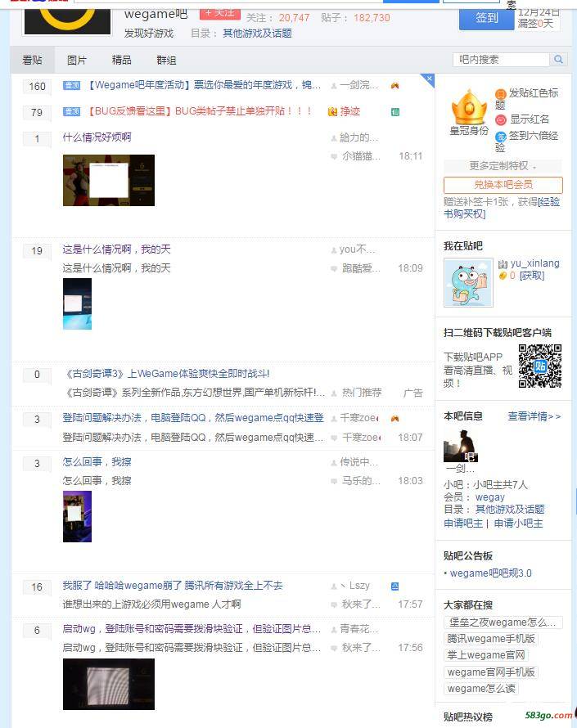Click search suggestion wegame怎么读

tap(481, 689)
